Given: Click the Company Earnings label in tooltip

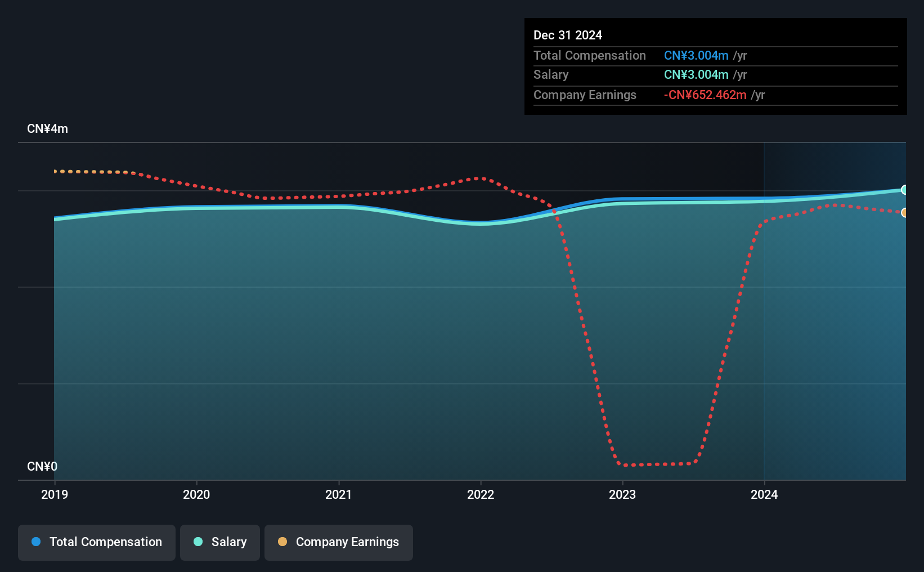Looking at the screenshot, I should pyautogui.click(x=585, y=95).
